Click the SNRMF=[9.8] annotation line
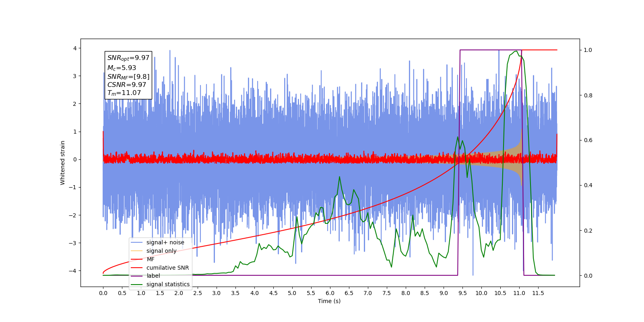Viewport: 644px width, 322px height. 128,76
